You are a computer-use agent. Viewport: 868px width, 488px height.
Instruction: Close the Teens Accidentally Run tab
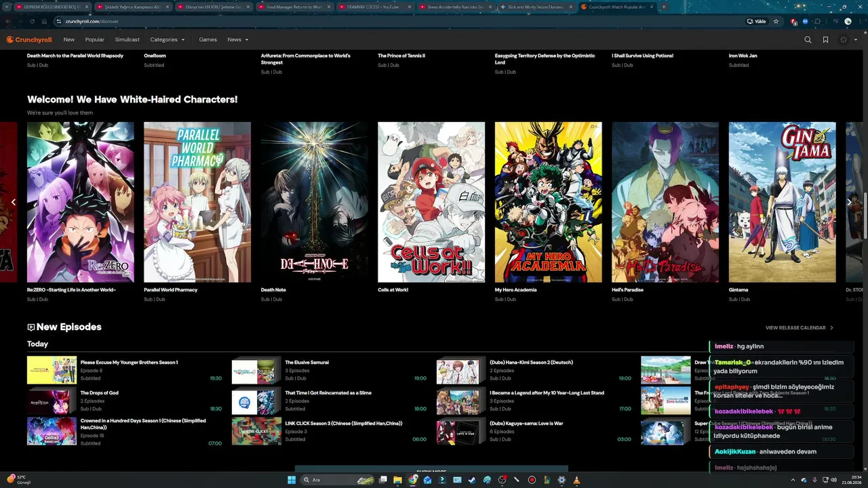click(x=490, y=7)
